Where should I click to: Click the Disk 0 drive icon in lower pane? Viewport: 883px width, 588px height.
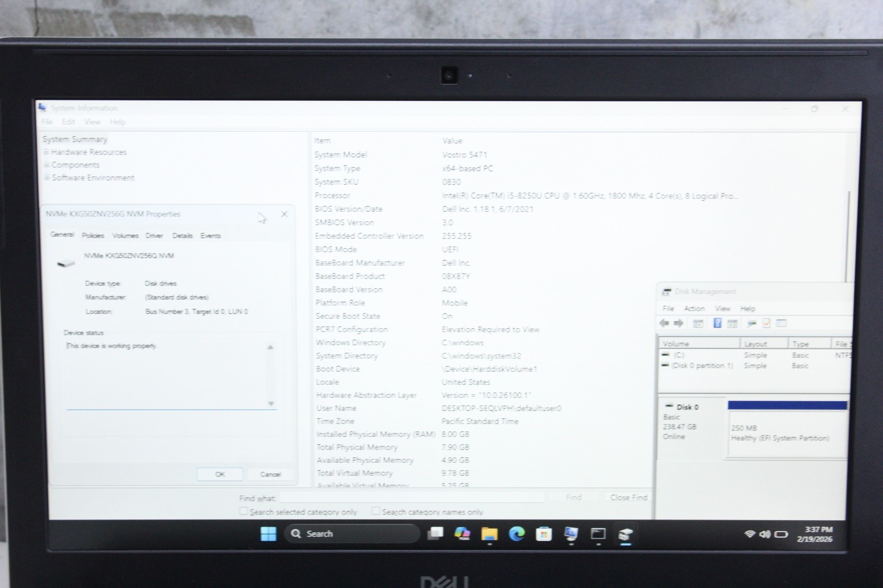point(669,407)
